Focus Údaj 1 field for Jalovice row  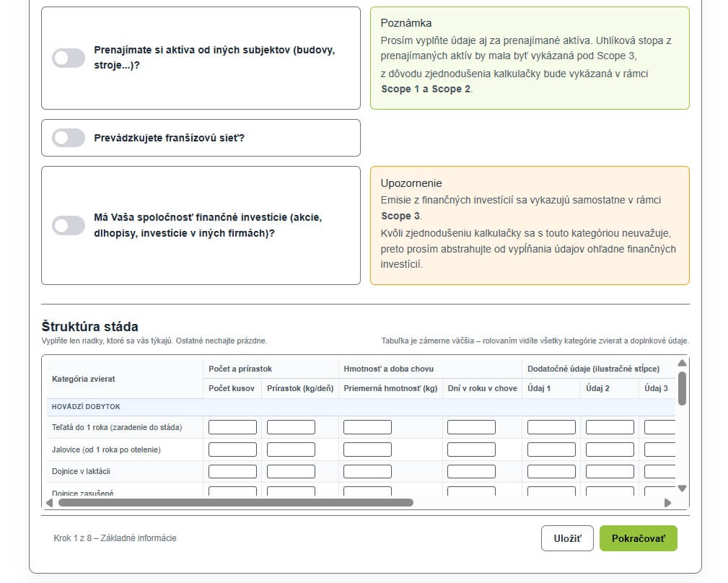point(551,450)
